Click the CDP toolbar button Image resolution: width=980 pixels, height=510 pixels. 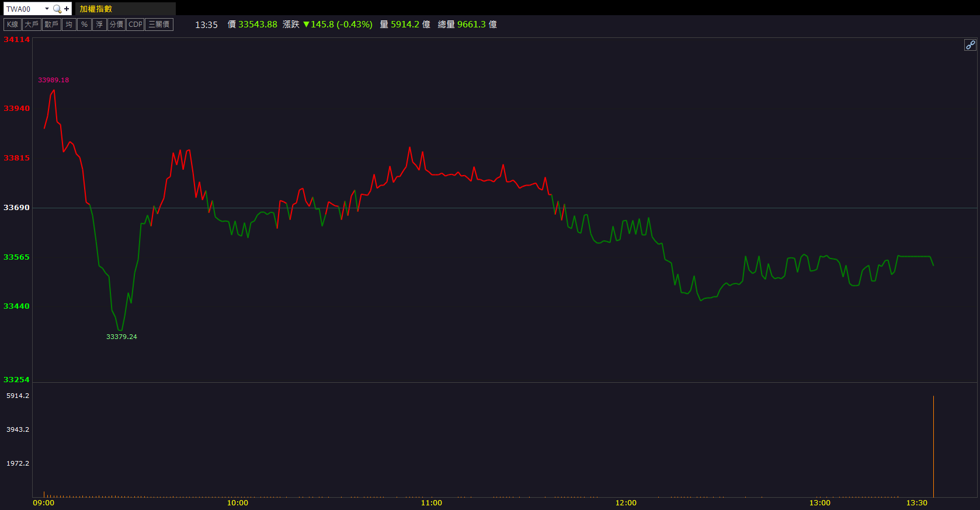pos(135,25)
